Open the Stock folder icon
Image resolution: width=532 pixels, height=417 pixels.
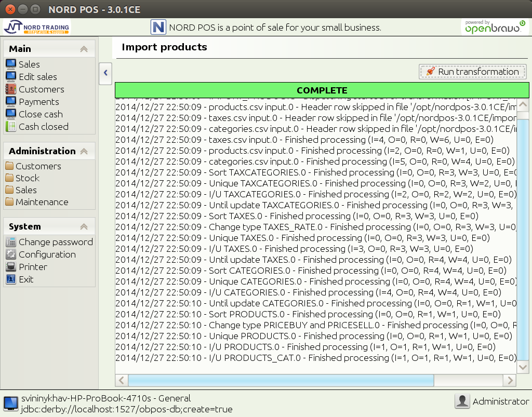[x=9, y=178]
